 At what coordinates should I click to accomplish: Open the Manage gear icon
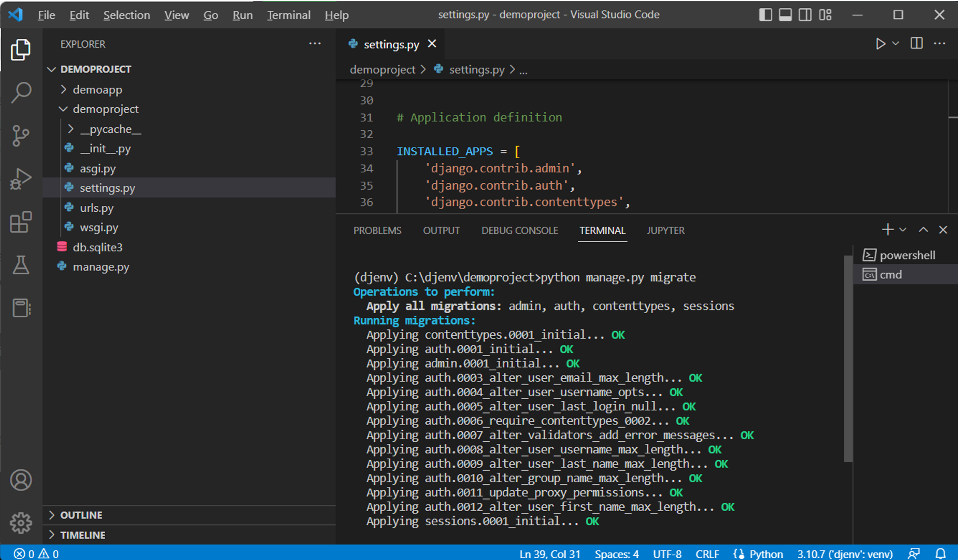click(x=21, y=523)
